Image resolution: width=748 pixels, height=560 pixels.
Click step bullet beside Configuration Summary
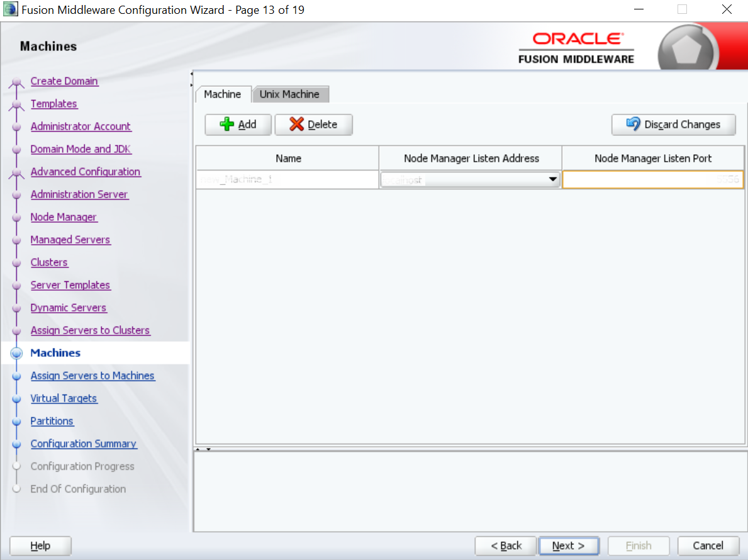coord(17,444)
